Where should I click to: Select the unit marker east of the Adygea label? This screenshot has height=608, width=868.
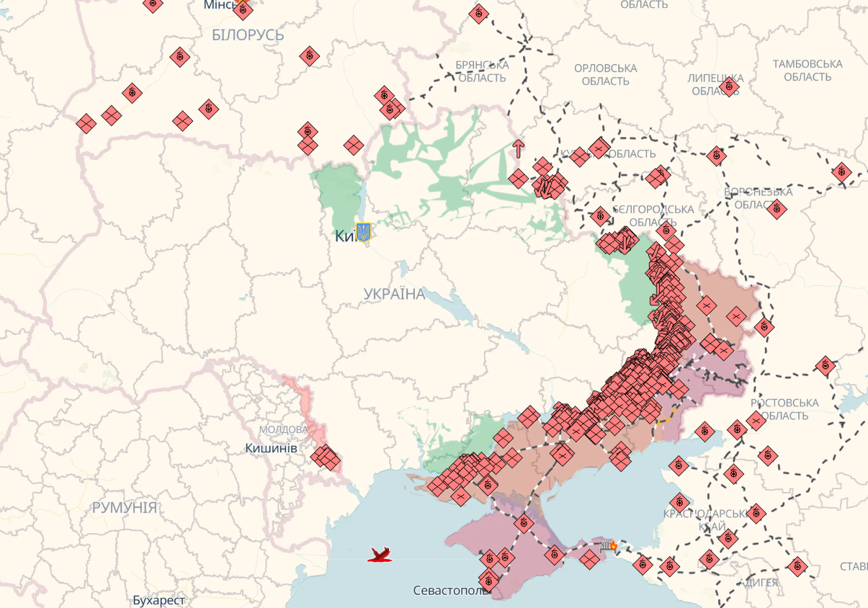pyautogui.click(x=796, y=566)
